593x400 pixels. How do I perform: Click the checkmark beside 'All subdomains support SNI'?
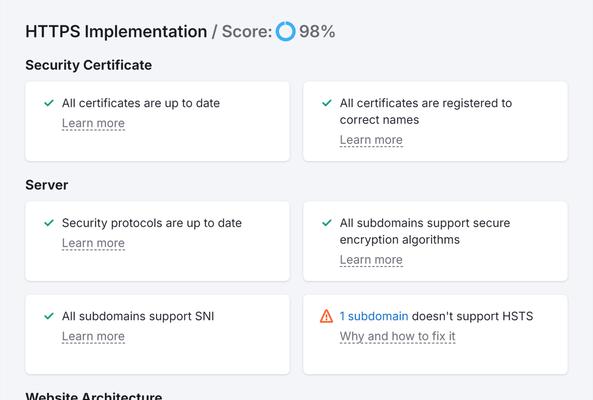click(49, 316)
